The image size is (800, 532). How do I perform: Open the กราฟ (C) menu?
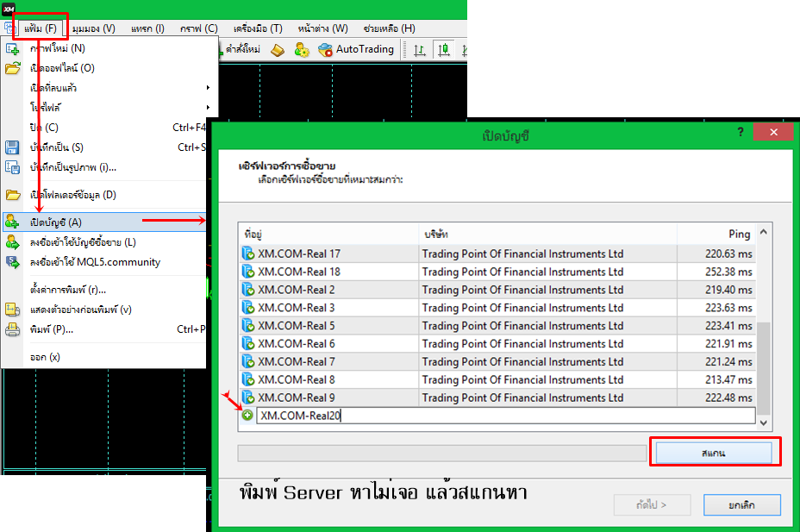pyautogui.click(x=199, y=28)
